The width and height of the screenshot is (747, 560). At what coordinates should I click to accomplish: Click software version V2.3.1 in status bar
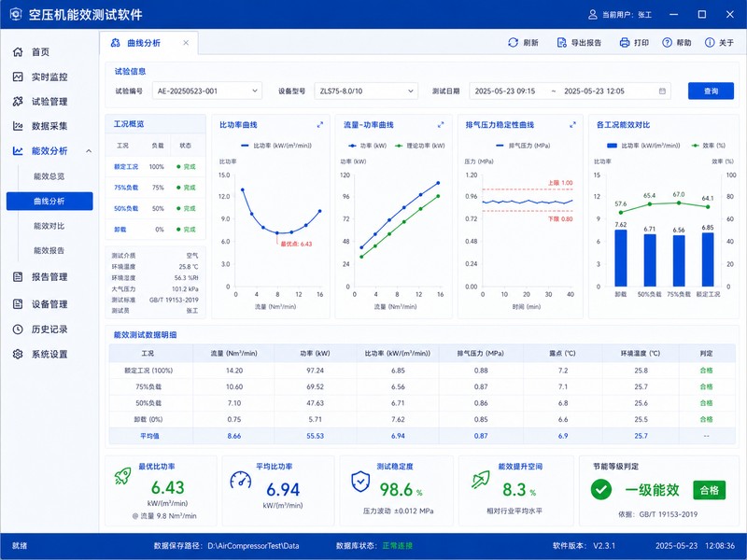(604, 546)
